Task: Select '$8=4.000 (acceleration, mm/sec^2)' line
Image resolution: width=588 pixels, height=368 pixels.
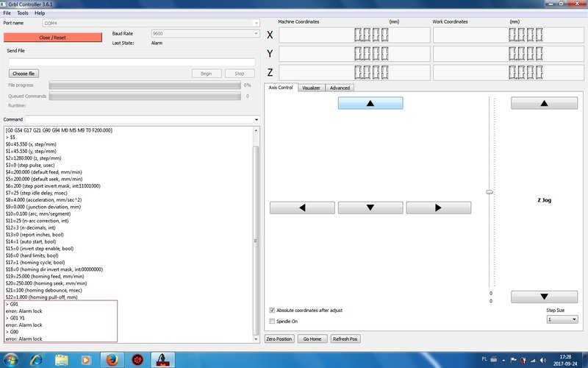Action: pyautogui.click(x=43, y=199)
